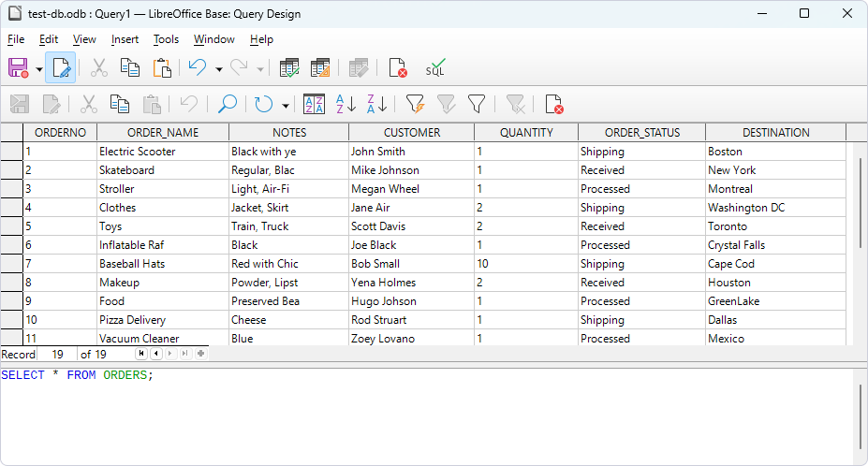
Task: Click the record number input field
Action: pyautogui.click(x=57, y=355)
